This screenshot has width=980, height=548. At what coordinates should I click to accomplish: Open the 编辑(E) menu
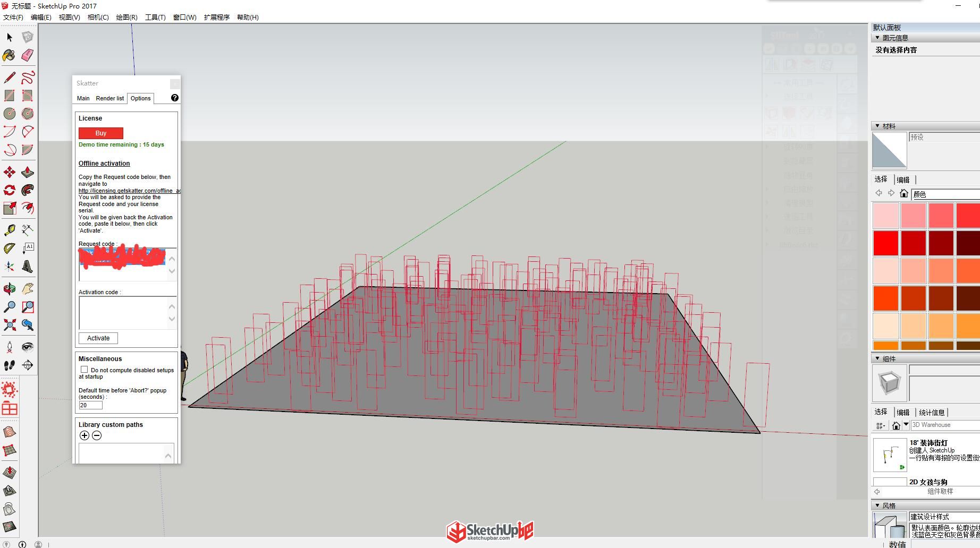click(41, 18)
